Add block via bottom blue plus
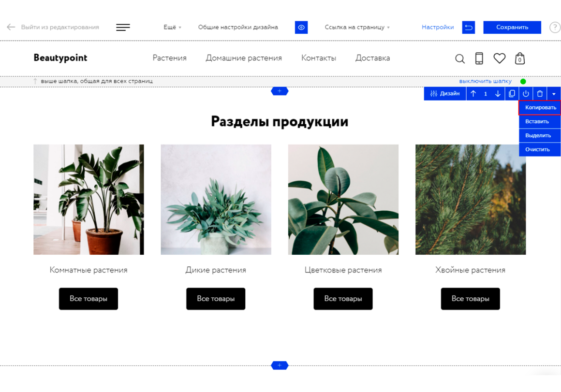 pyautogui.click(x=280, y=365)
